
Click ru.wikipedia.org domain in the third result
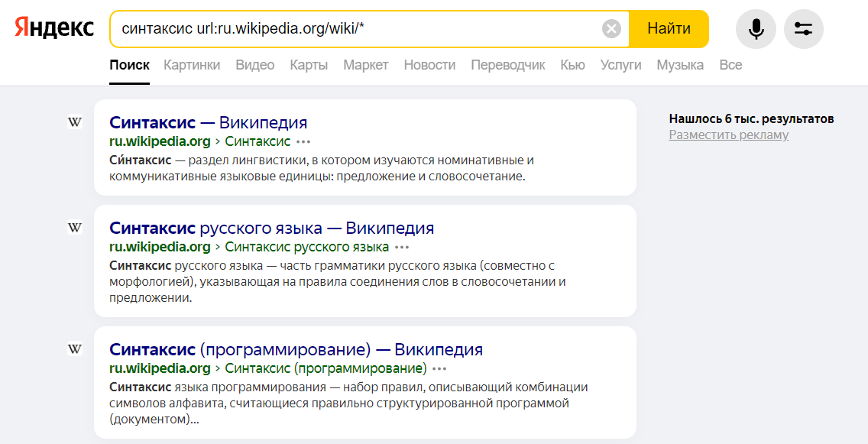point(160,368)
